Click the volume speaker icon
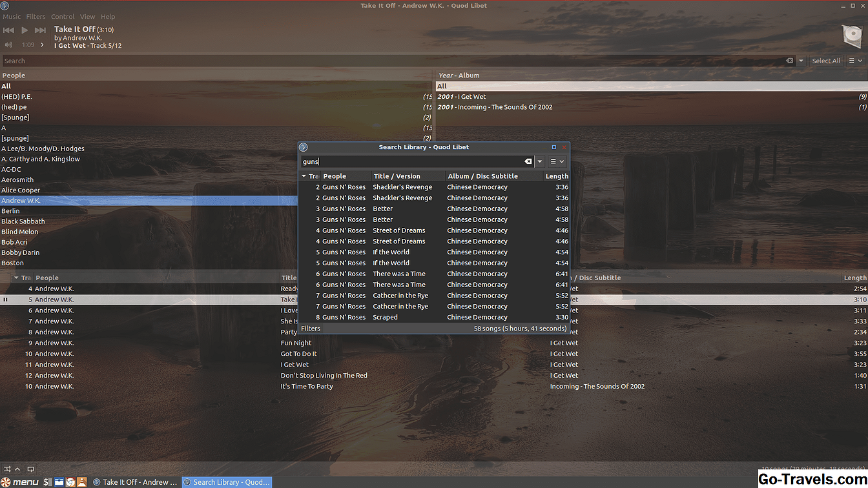Image resolution: width=868 pixels, height=488 pixels. 8,45
